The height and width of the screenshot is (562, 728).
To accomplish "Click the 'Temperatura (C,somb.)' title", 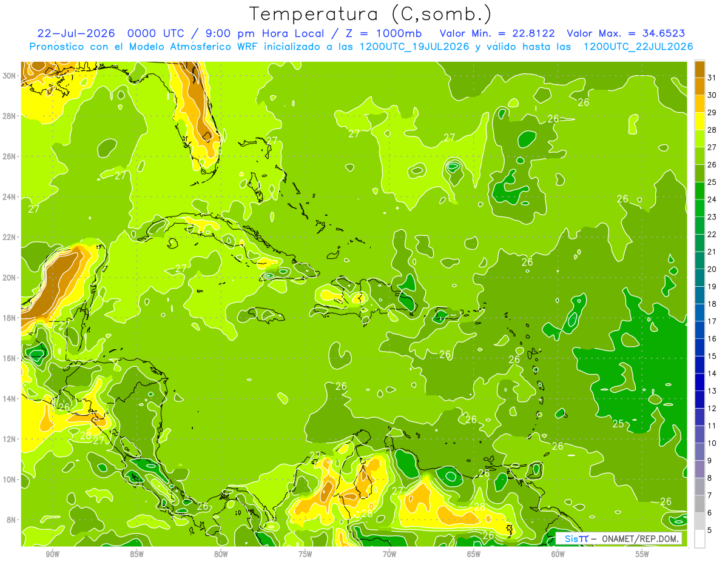I will point(371,14).
